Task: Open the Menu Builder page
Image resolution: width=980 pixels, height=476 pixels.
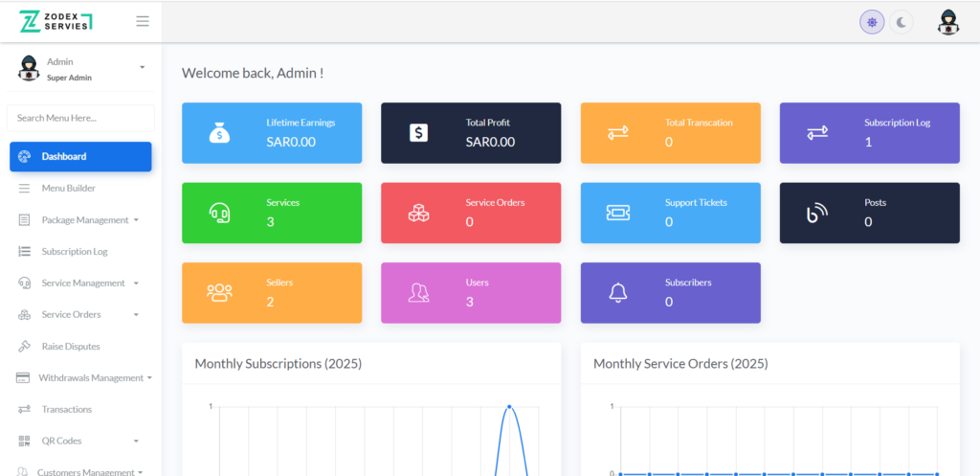Action: [68, 189]
